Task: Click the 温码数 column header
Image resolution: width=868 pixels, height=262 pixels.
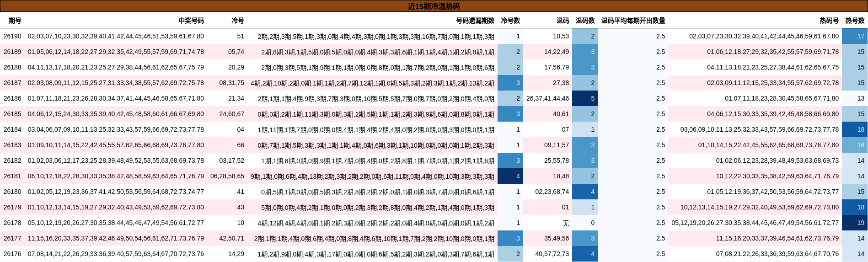Action: [x=585, y=21]
